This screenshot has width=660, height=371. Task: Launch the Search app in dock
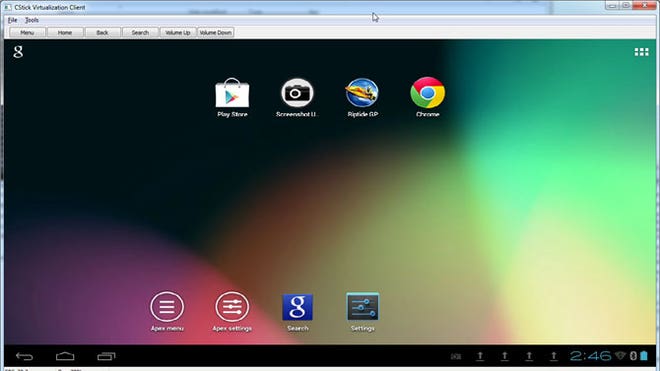point(297,311)
